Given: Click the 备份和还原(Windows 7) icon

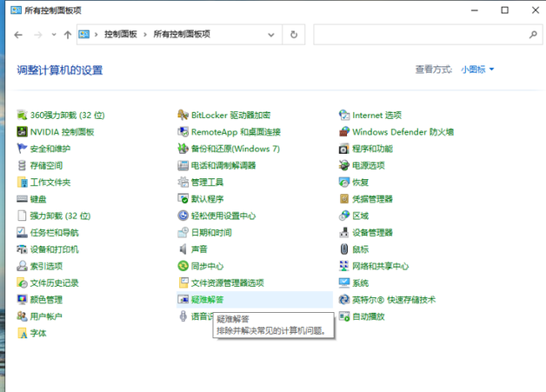Looking at the screenshot, I should pyautogui.click(x=183, y=149).
